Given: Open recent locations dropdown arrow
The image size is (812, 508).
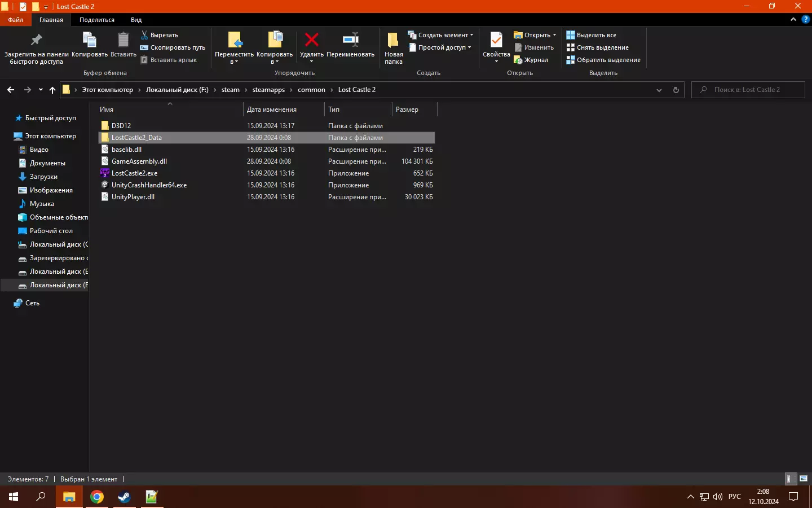Looking at the screenshot, I should click(41, 90).
